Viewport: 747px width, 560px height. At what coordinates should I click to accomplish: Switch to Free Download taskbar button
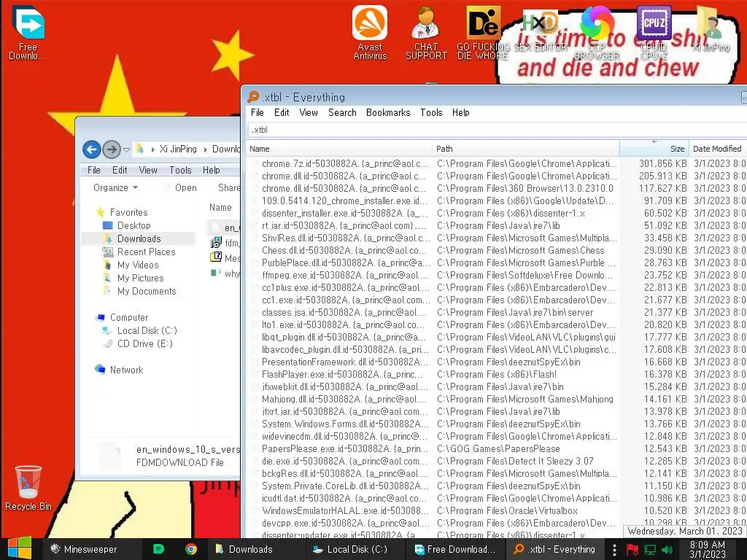[455, 549]
